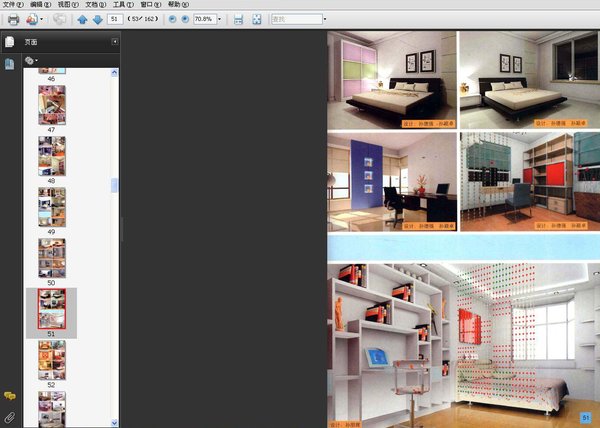Open the 窗口 menu
This screenshot has height=428, width=600.
click(x=151, y=5)
